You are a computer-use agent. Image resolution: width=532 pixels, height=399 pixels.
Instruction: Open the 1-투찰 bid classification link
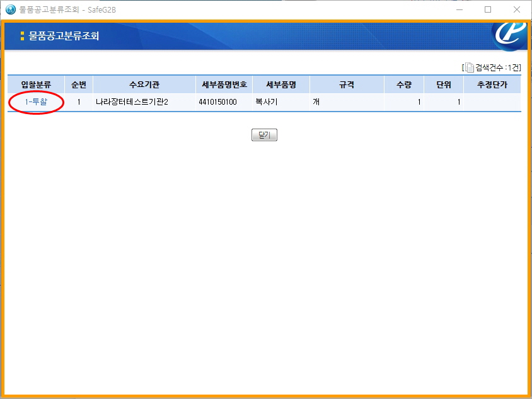pos(36,101)
